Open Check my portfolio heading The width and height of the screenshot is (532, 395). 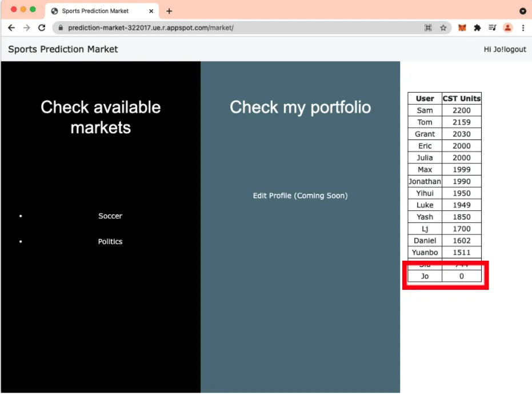(300, 107)
